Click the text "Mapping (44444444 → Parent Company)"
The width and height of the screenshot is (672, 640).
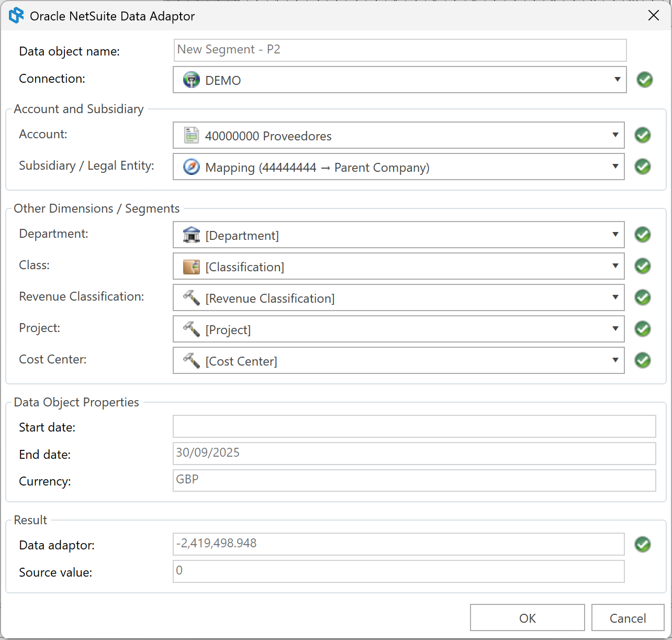(x=317, y=168)
